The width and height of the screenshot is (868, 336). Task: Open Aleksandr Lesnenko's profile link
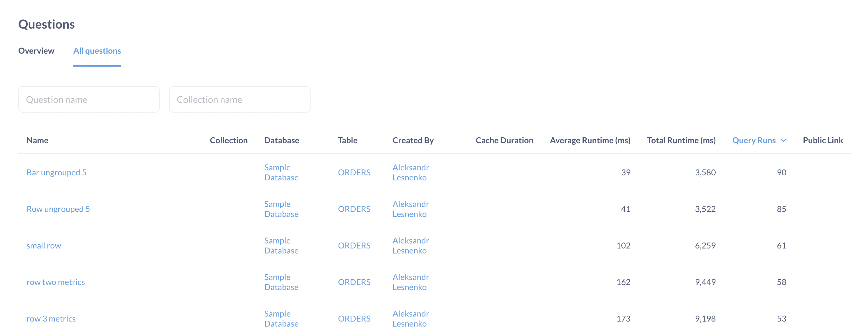[x=410, y=172]
